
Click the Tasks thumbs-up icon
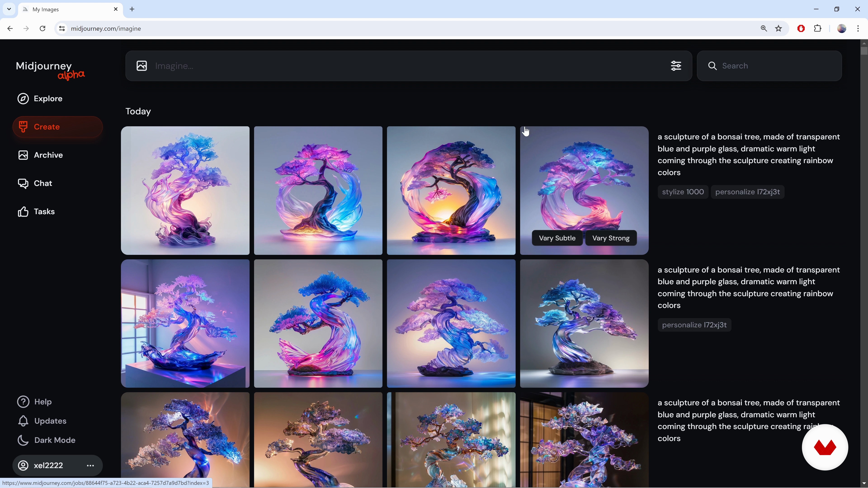23,212
